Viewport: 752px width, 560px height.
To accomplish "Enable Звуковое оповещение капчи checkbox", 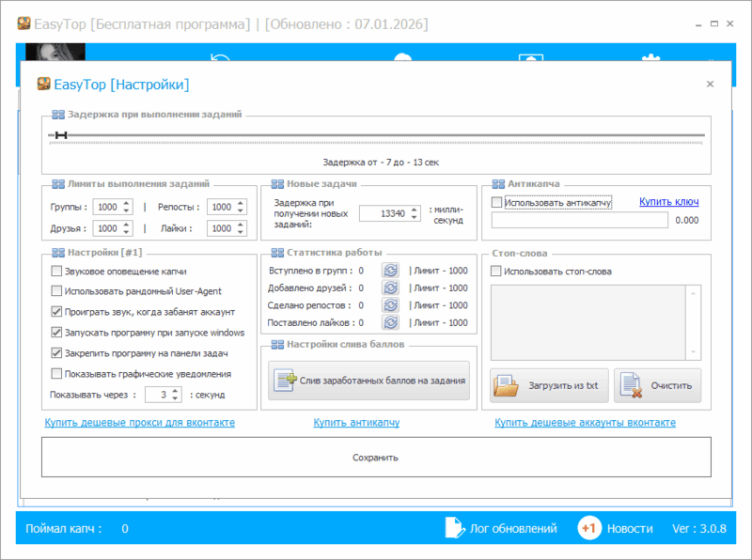I will click(57, 272).
